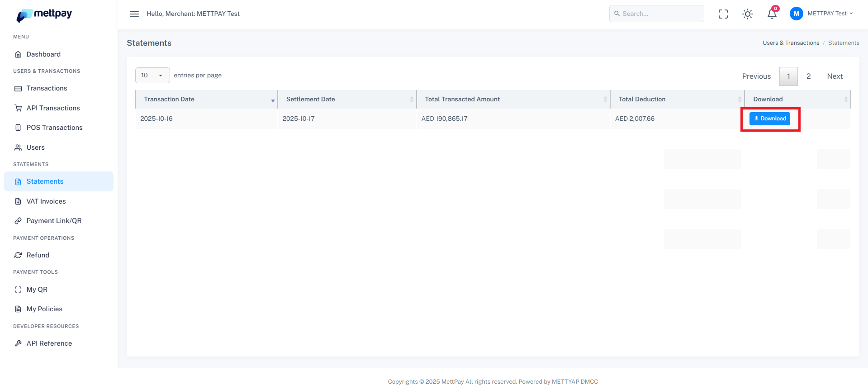Click the Payment Link chain icon
The height and width of the screenshot is (390, 868).
(18, 221)
